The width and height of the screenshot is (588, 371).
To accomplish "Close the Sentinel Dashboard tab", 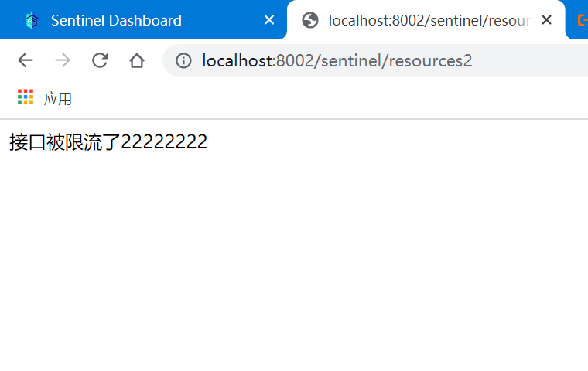I will pos(269,20).
